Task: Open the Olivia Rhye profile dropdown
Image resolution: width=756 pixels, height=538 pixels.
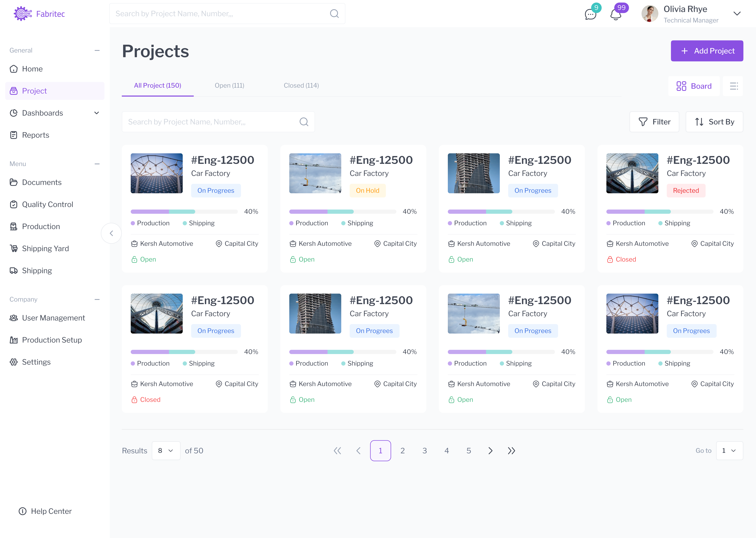Action: pyautogui.click(x=737, y=14)
